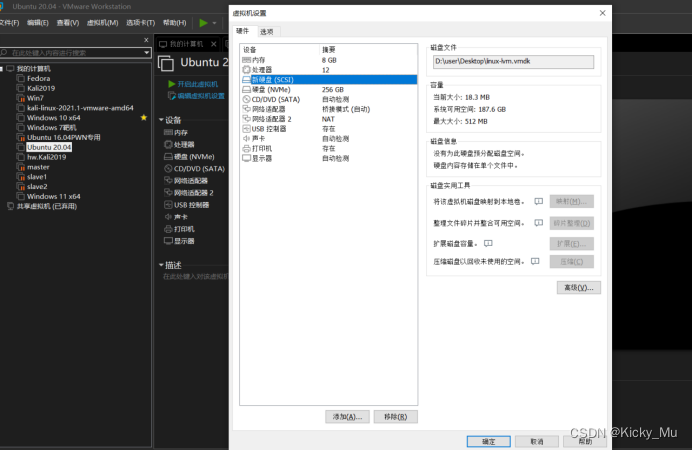The height and width of the screenshot is (450, 693).
Task: Select Ubuntu 16.04PWN专用 VM
Action: pyautogui.click(x=64, y=137)
